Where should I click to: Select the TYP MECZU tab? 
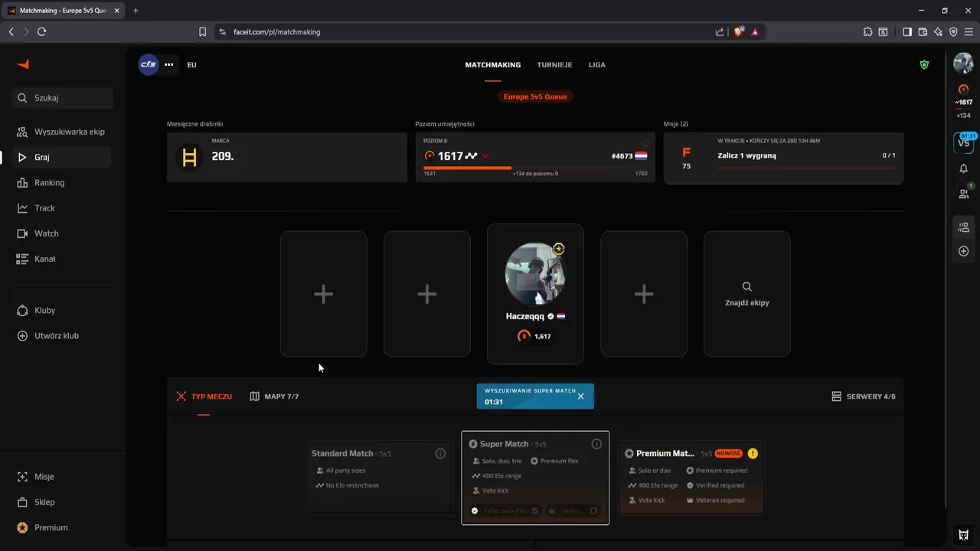(x=204, y=396)
